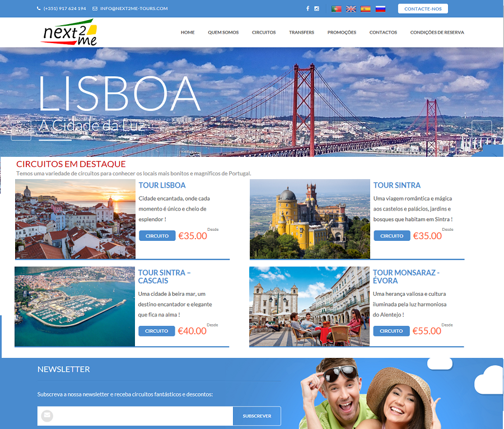Open the Tour Sintra – Cascais title link
This screenshot has height=429, width=504.
164,276
